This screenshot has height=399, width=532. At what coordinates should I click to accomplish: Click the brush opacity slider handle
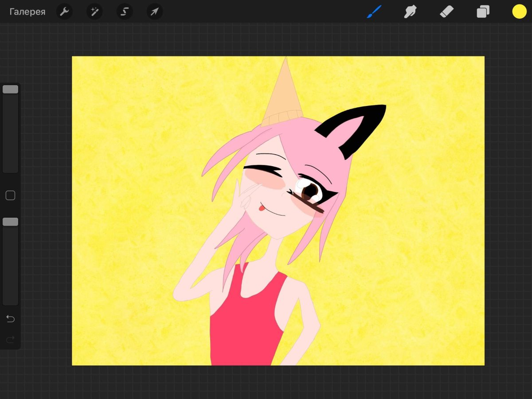pos(10,222)
